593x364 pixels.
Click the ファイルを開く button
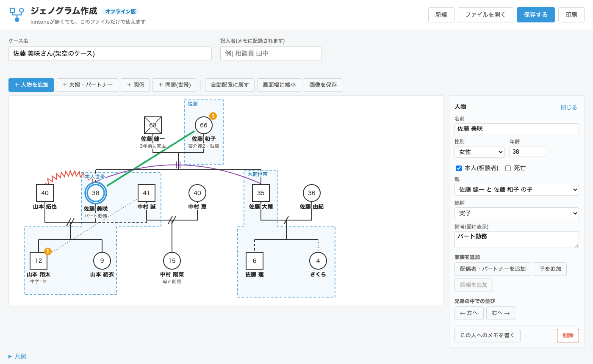(485, 15)
